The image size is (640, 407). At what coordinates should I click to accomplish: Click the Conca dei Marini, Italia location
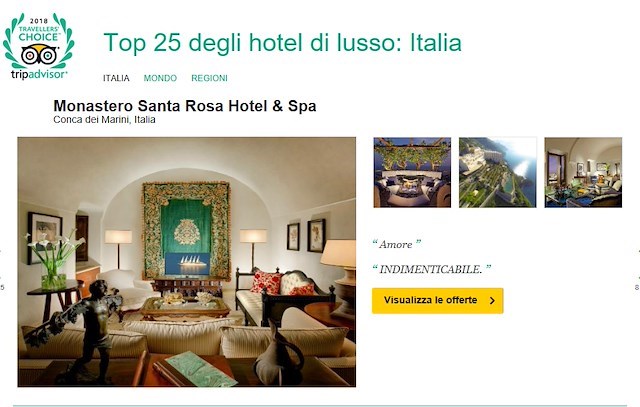(x=104, y=120)
